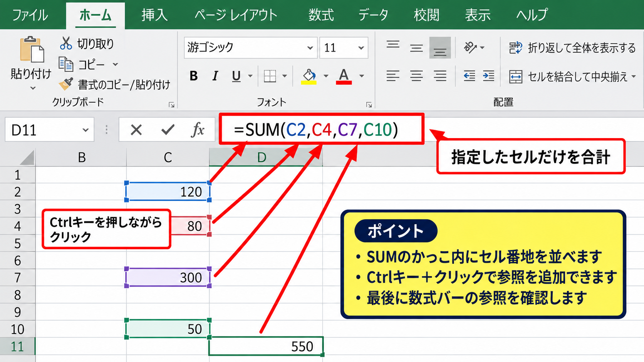Viewport: 644px width, 362px height.
Task: Click the Increase Indent icon
Action: coord(488,76)
